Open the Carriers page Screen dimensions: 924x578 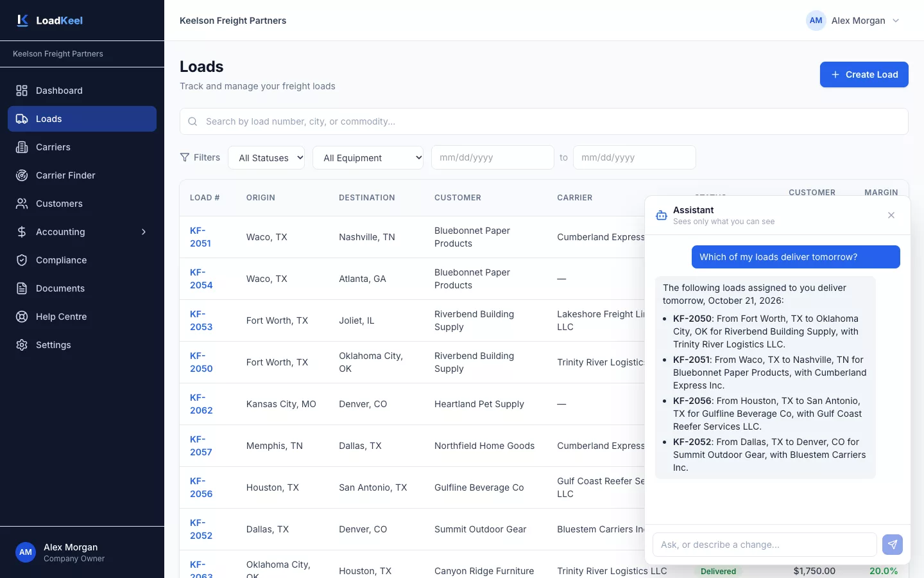pyautogui.click(x=82, y=147)
